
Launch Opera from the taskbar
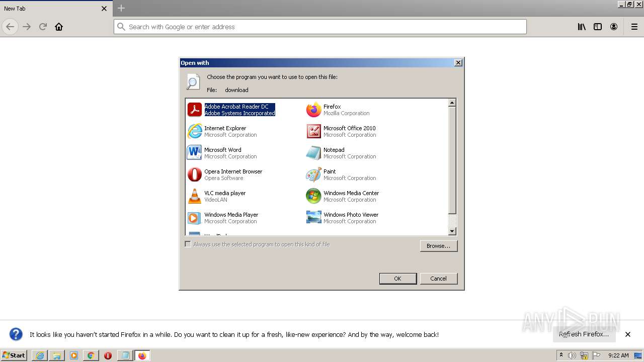[x=108, y=355]
